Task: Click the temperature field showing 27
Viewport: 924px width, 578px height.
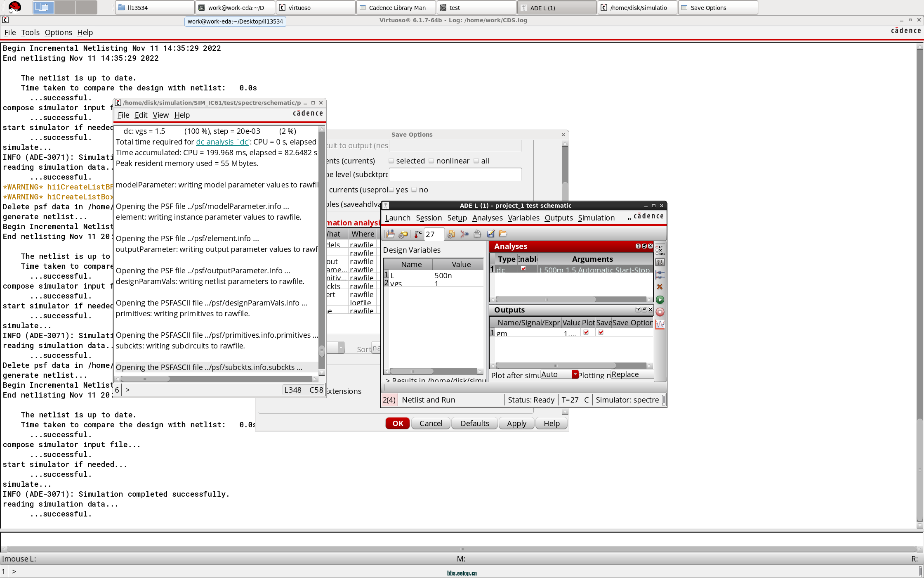Action: 434,234
